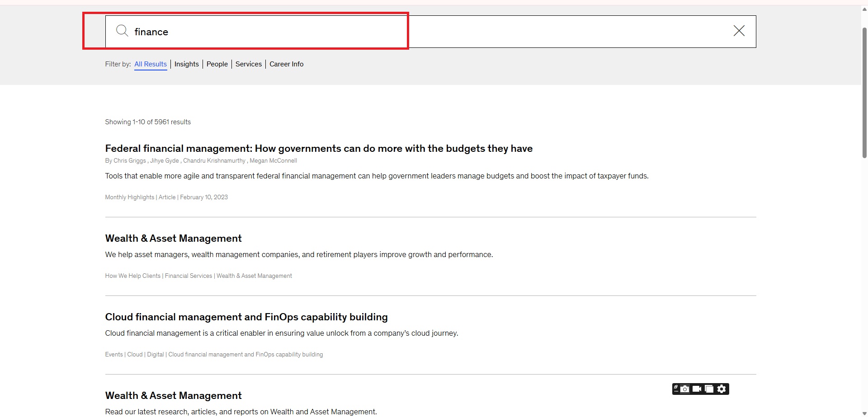The height and width of the screenshot is (417, 868).
Task: Click the scrollbar down arrow
Action: (x=864, y=413)
